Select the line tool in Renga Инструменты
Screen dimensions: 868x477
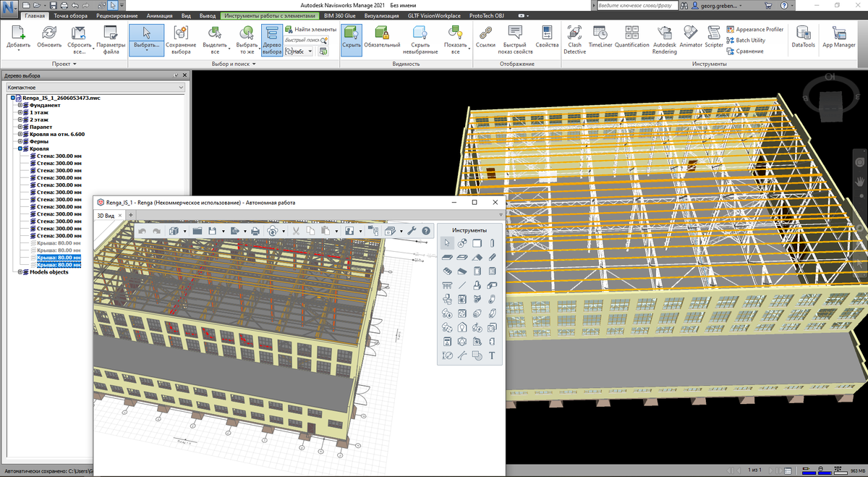(462, 285)
